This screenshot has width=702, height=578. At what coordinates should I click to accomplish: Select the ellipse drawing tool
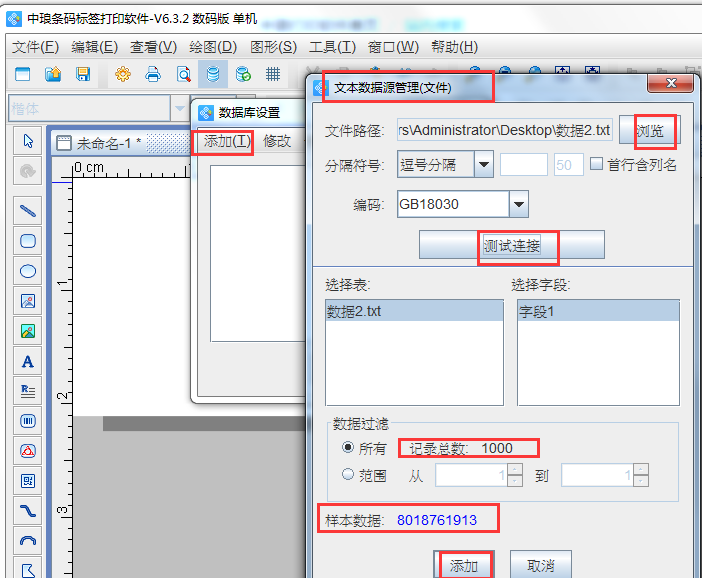click(x=28, y=271)
